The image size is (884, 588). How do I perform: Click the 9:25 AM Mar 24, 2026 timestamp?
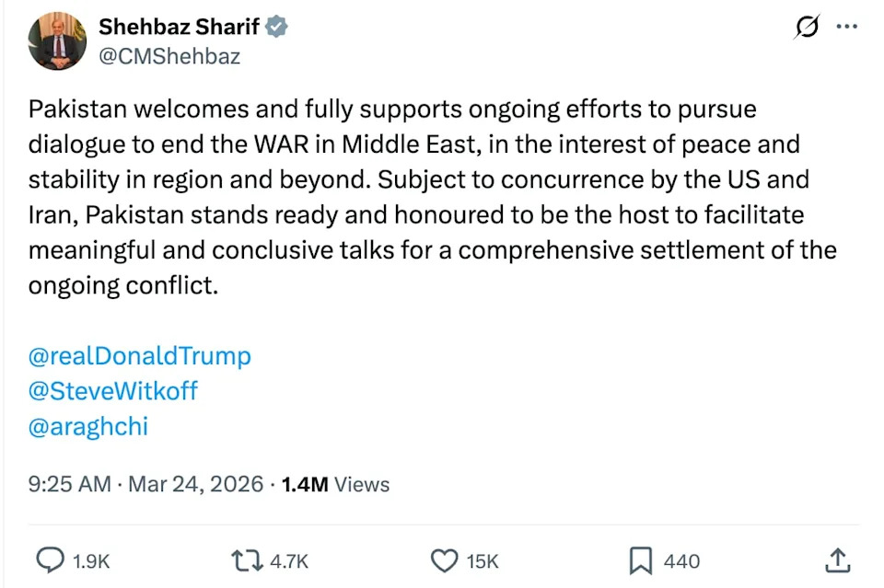point(145,484)
